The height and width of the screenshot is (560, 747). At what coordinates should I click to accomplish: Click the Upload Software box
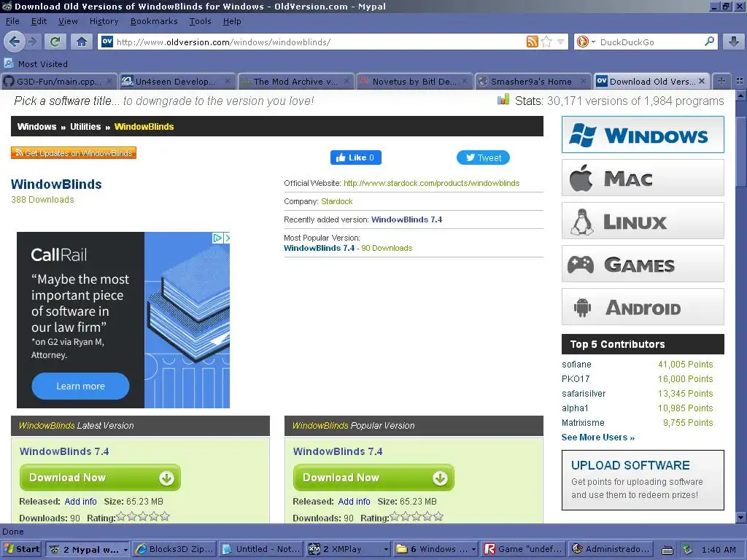[643, 480]
